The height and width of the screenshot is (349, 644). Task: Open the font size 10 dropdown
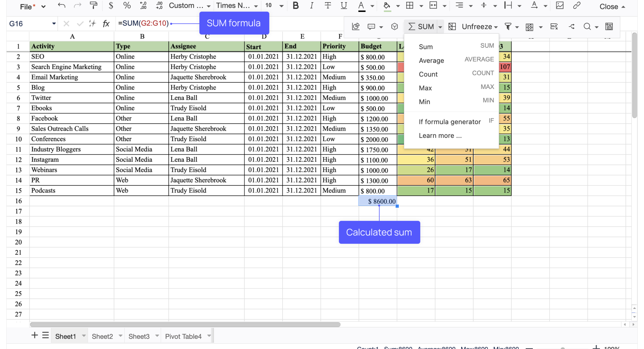pos(274,6)
